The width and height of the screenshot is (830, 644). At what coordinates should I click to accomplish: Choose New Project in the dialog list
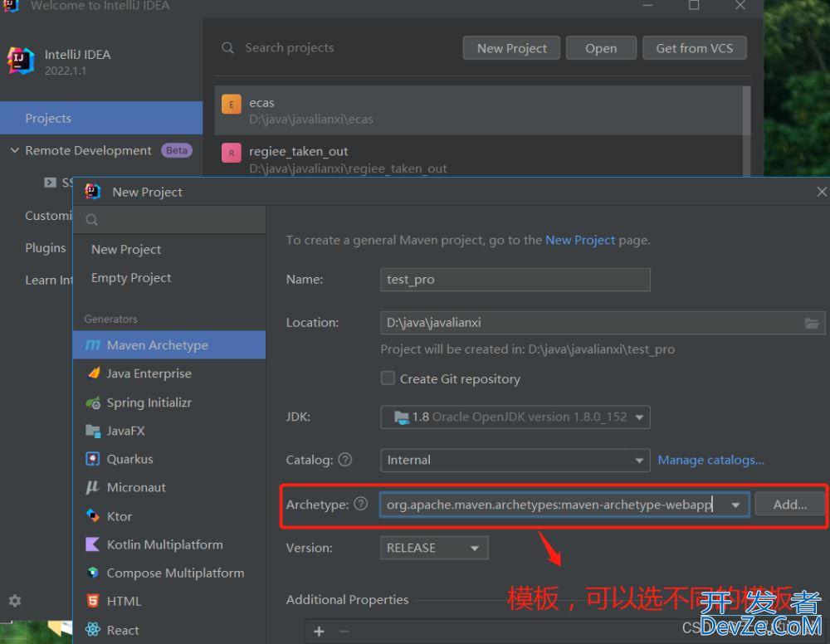pos(168,249)
